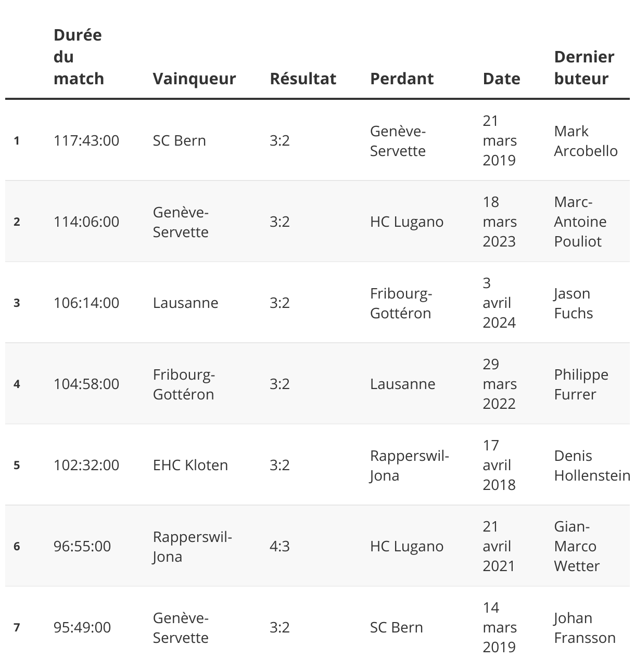Click the 'Vainqueur' column header
635x672 pixels.
[x=194, y=79]
